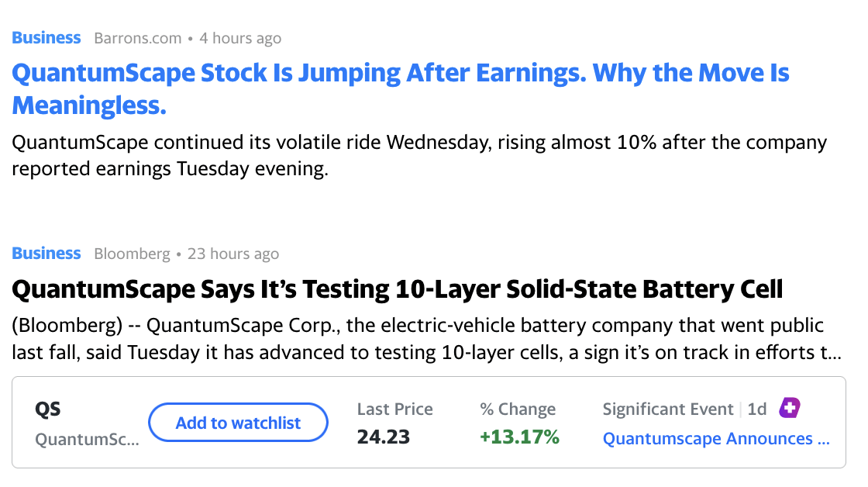Viewport: 868px width, 487px height.
Task: Click the '4 hours ago' timestamp
Action: coord(240,38)
